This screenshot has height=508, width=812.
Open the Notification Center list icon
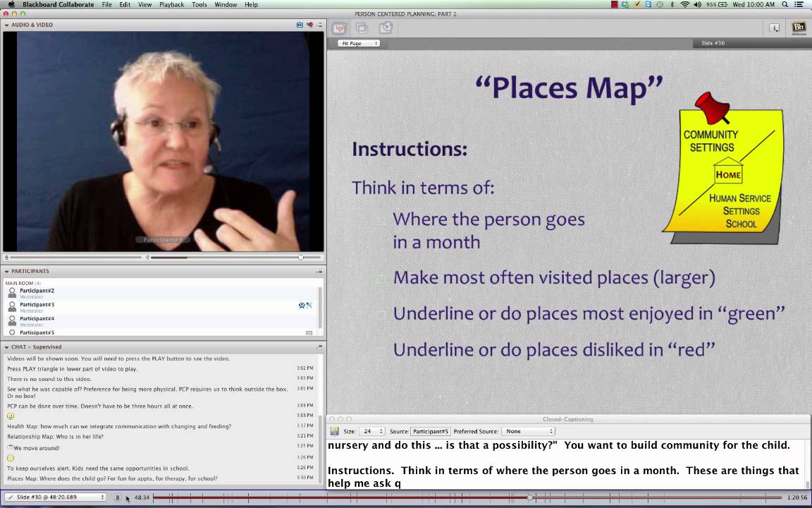point(799,4)
